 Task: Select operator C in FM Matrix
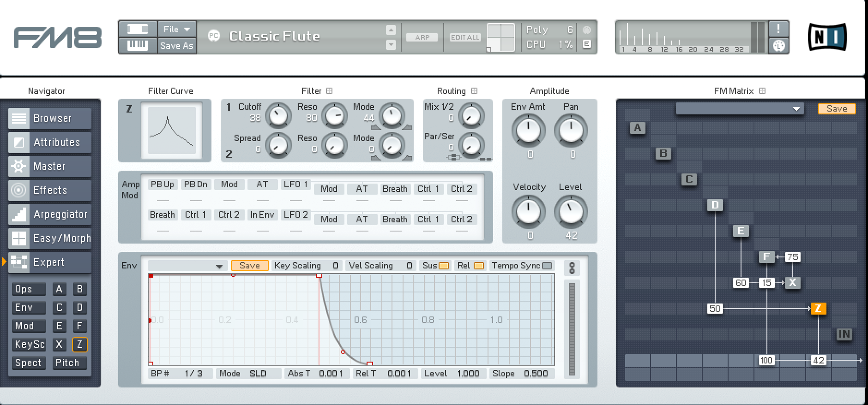pos(689,179)
